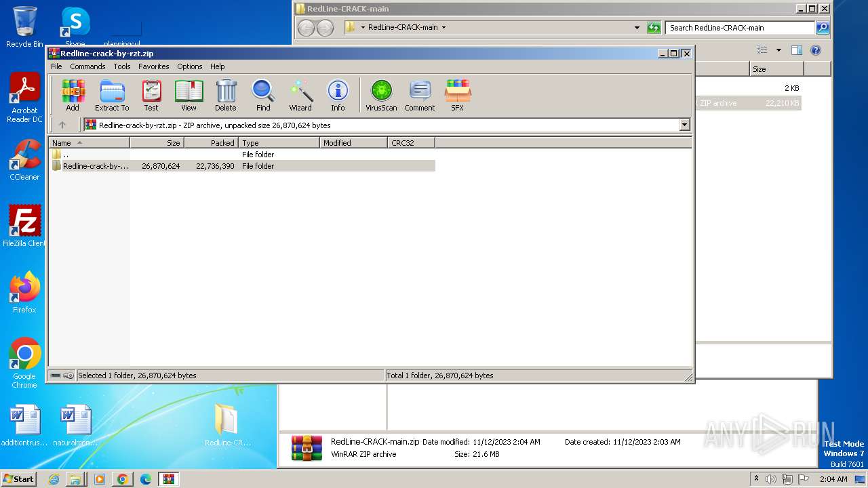The width and height of the screenshot is (868, 488).
Task: Click the volume speaker tray icon
Action: (x=771, y=479)
